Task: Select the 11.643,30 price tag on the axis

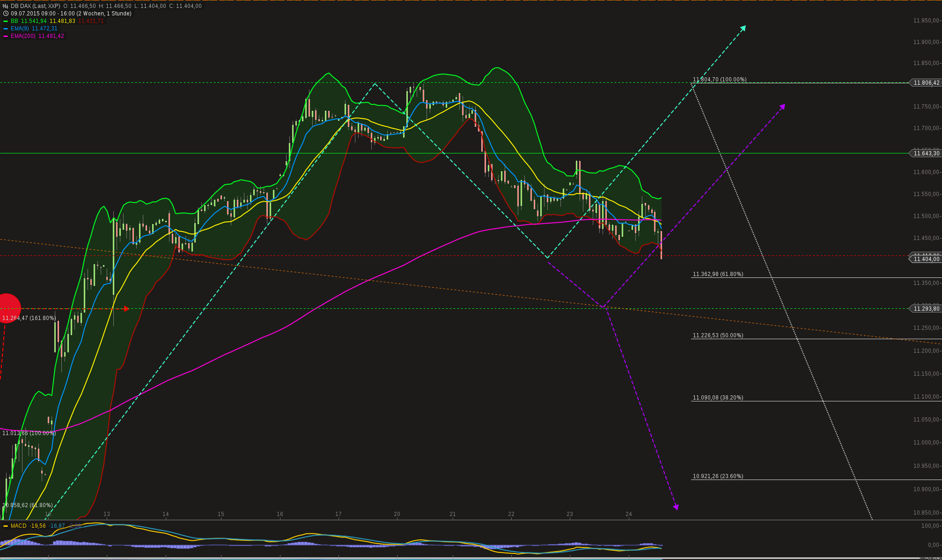Action: pos(926,153)
